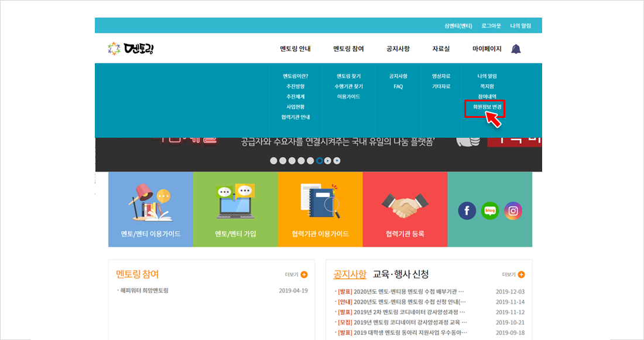Open 협력기관 등록 handshake tile
Viewport: 644px width, 340px height.
click(405, 209)
